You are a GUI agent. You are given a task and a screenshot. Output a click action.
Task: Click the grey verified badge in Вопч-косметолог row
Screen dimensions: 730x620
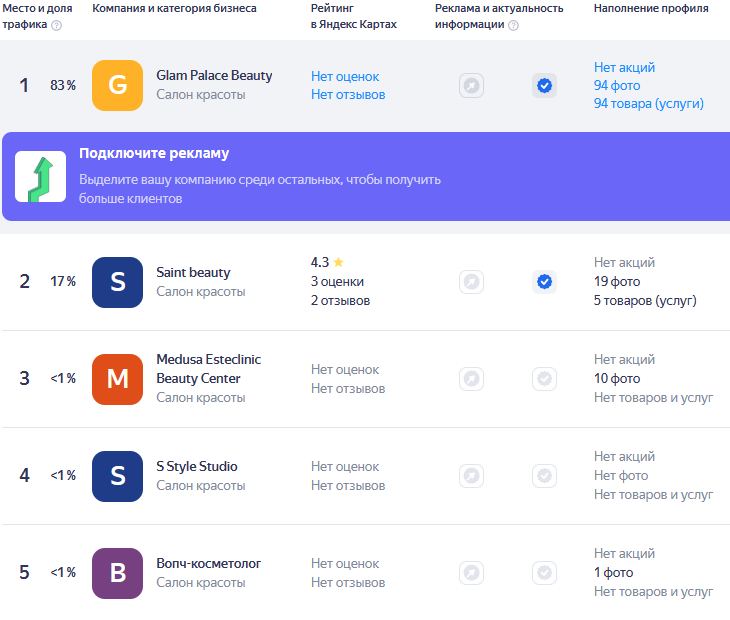pyautogui.click(x=545, y=573)
